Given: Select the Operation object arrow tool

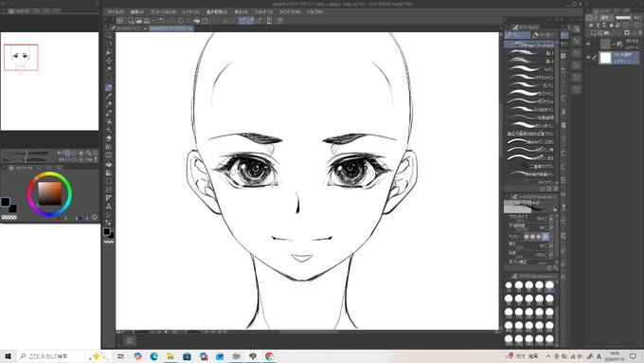Looking at the screenshot, I should pos(108,52).
